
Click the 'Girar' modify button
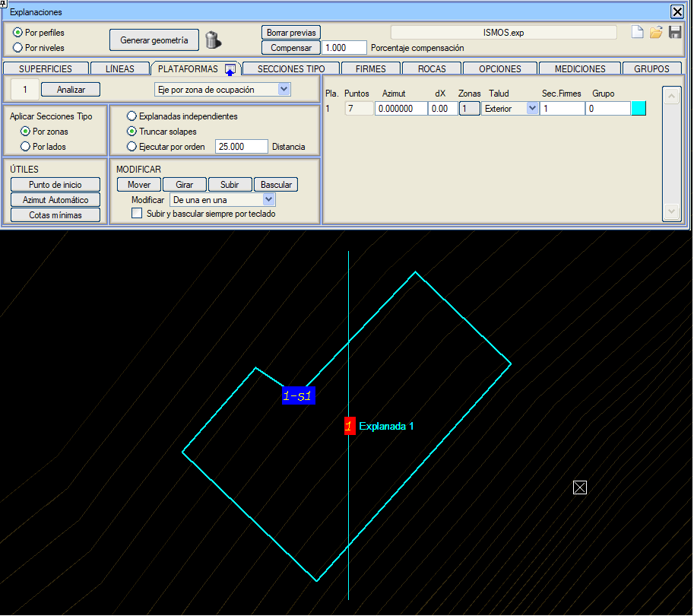point(185,185)
